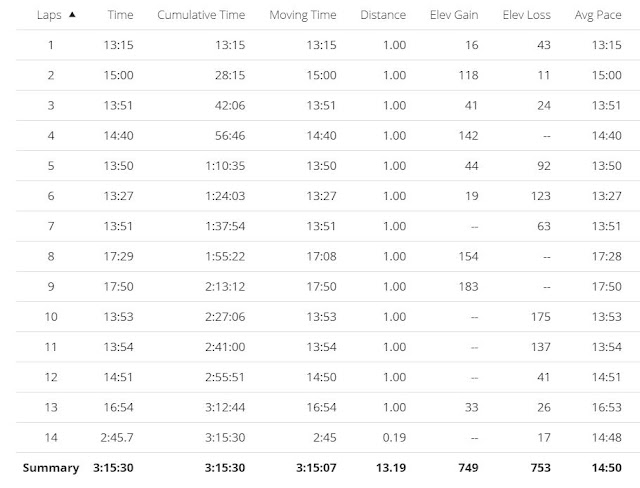The height and width of the screenshot is (488, 640).
Task: Click the Laps column header
Action: (49, 15)
